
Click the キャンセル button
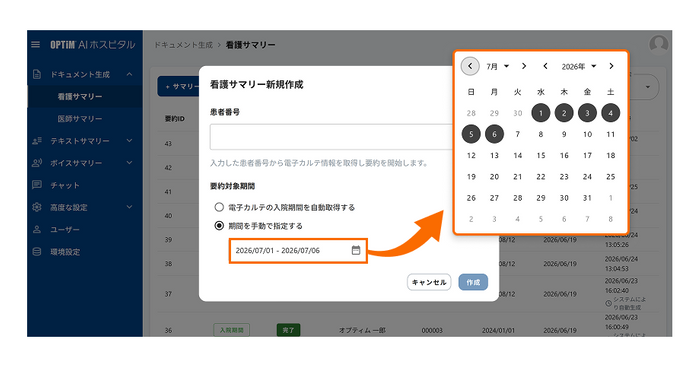pyautogui.click(x=429, y=282)
